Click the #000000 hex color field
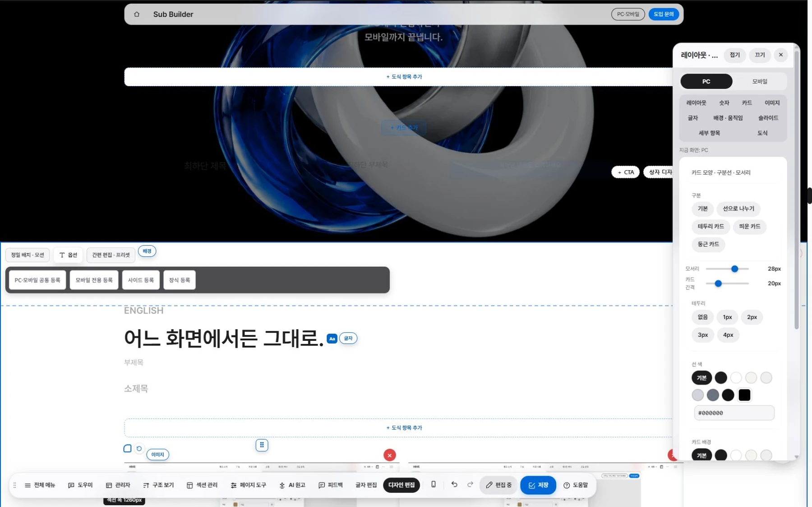This screenshot has width=812, height=507. [734, 413]
